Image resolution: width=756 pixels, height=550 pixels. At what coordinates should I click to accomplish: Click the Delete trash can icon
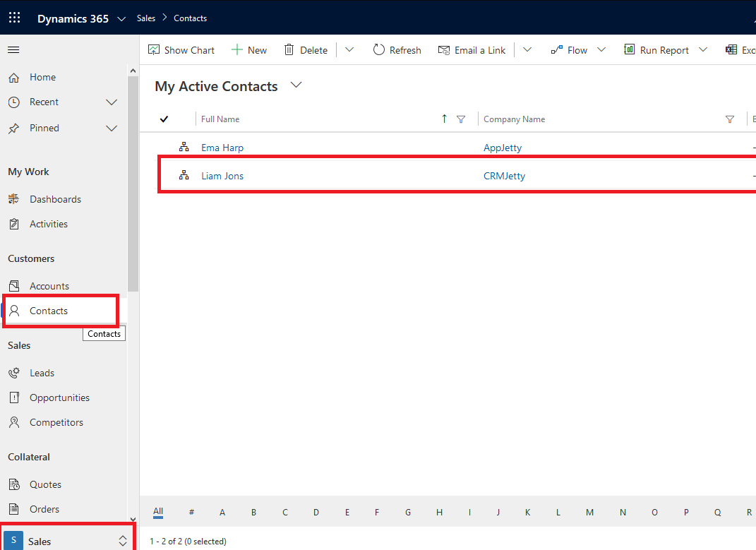pos(289,49)
